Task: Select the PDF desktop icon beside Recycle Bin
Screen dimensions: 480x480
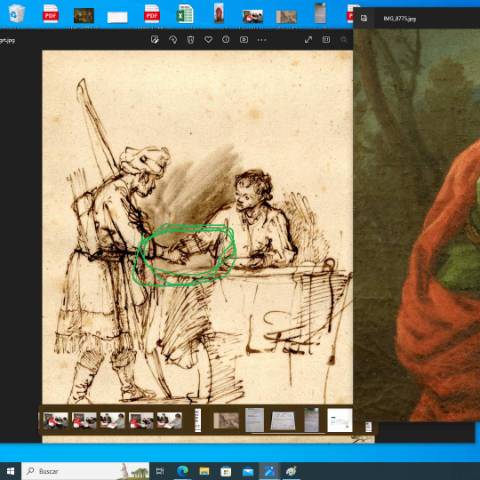Action: point(51,14)
